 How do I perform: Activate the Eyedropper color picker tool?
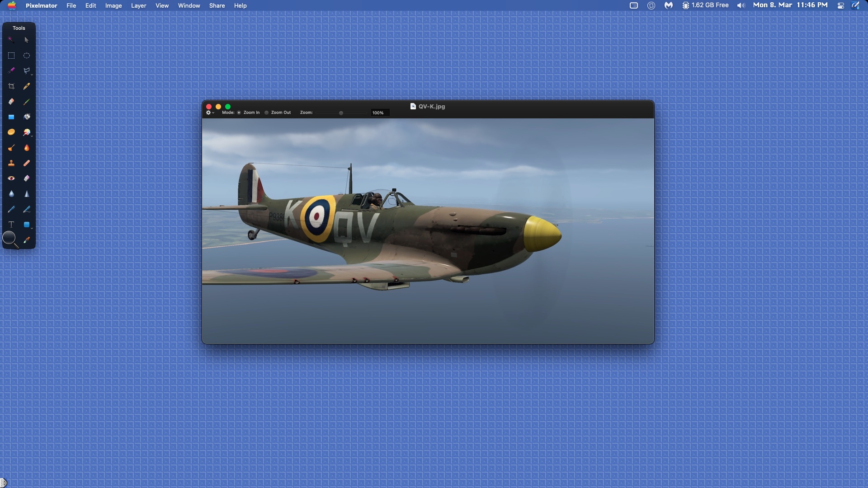(x=27, y=240)
